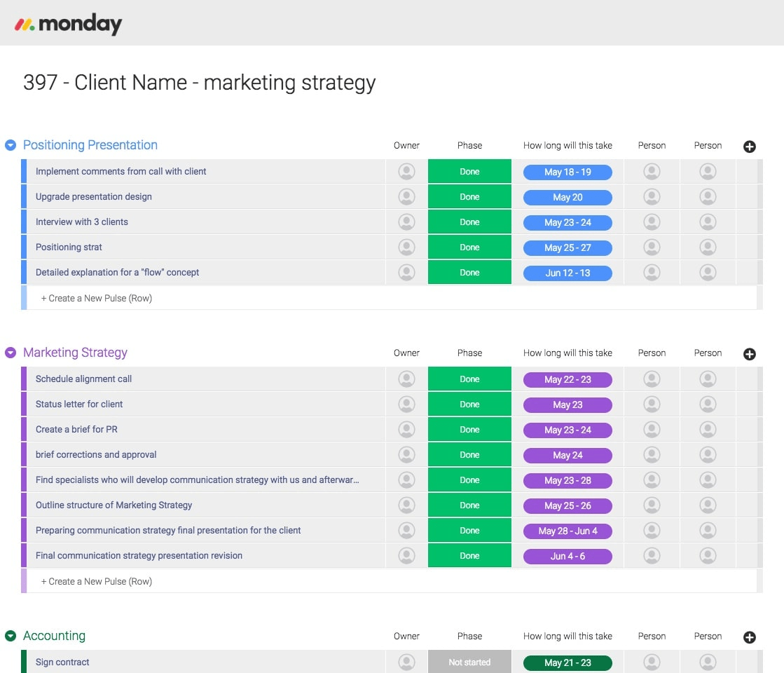Add column to Accounting group
The height and width of the screenshot is (673, 784).
pyautogui.click(x=749, y=637)
